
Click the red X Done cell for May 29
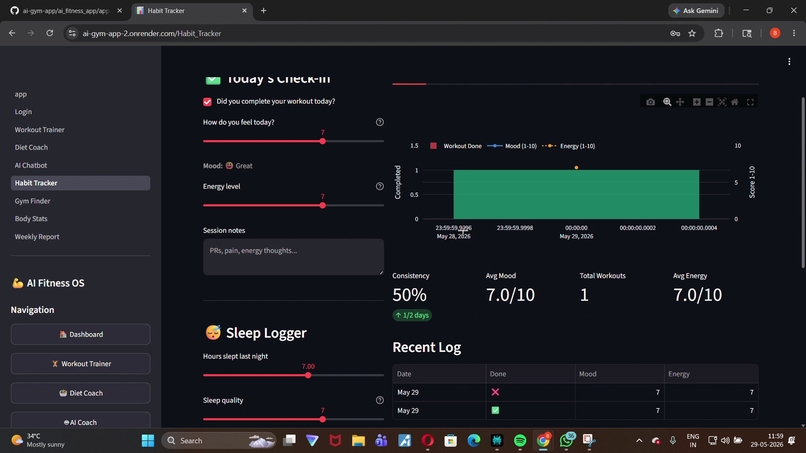point(530,392)
